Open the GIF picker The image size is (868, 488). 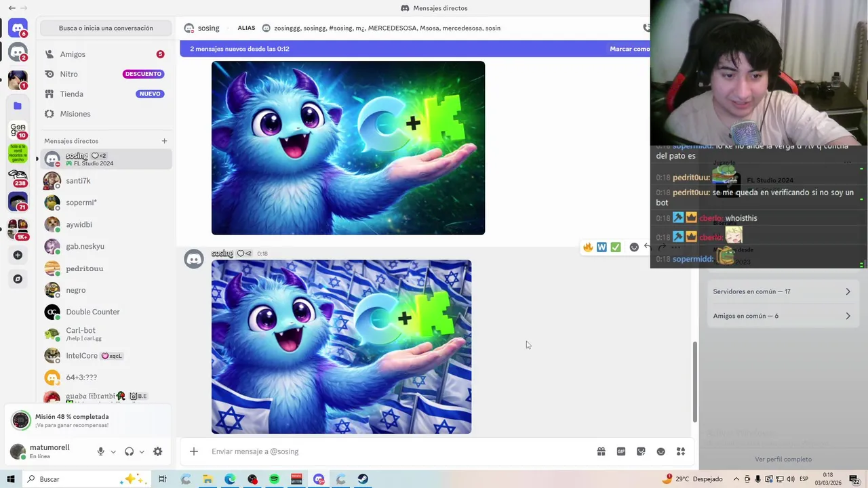click(620, 451)
